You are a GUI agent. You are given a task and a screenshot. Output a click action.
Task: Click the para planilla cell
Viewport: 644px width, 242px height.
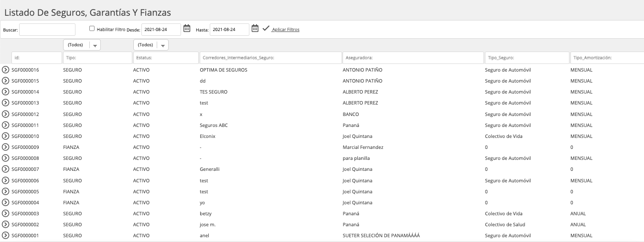point(356,158)
